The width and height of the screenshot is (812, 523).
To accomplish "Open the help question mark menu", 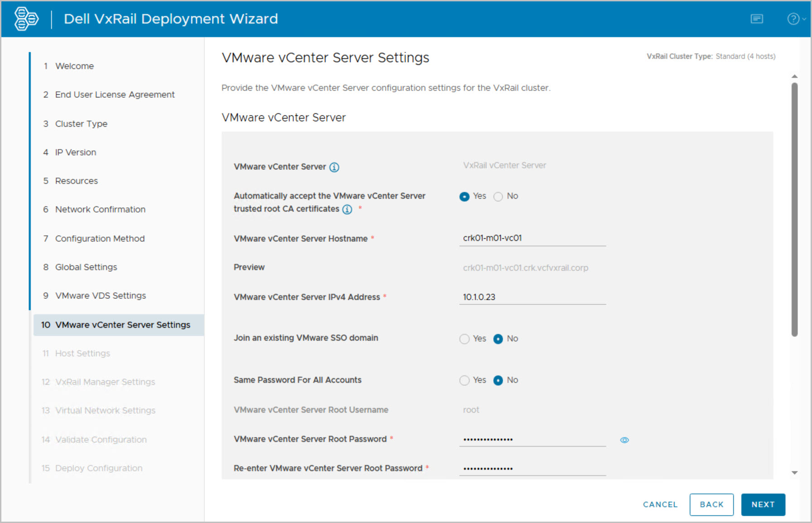I will pos(794,19).
